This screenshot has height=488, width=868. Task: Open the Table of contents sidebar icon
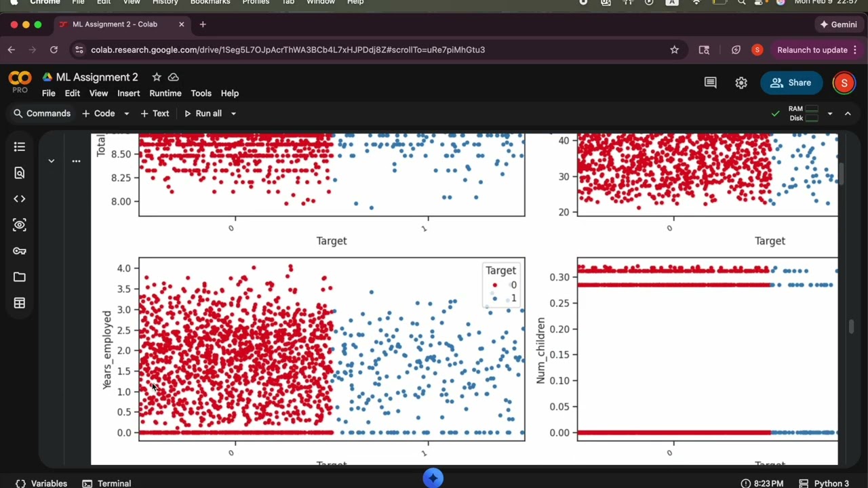(20, 147)
